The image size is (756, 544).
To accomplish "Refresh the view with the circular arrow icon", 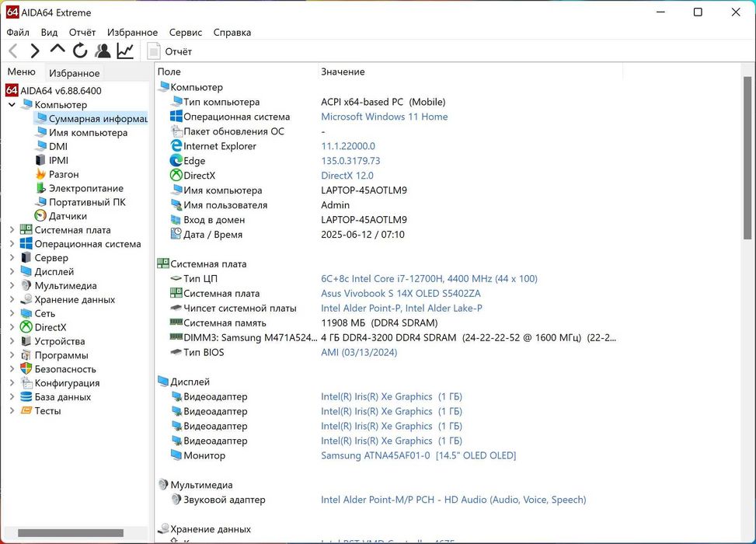I will point(80,51).
